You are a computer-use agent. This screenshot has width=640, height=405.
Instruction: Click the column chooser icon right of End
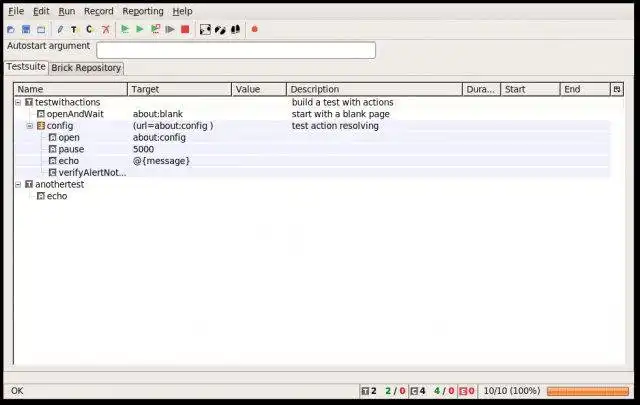pyautogui.click(x=617, y=89)
